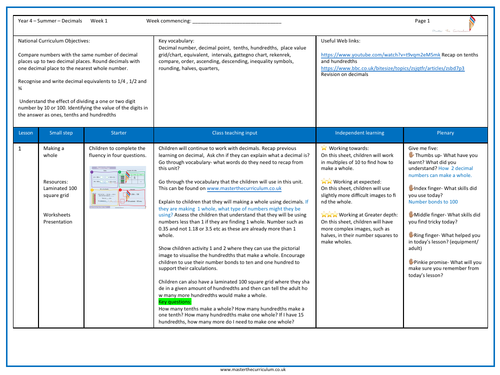Open masterthecurriculum link in Class teaching input
The height and width of the screenshot is (375, 500).
tap(244, 188)
